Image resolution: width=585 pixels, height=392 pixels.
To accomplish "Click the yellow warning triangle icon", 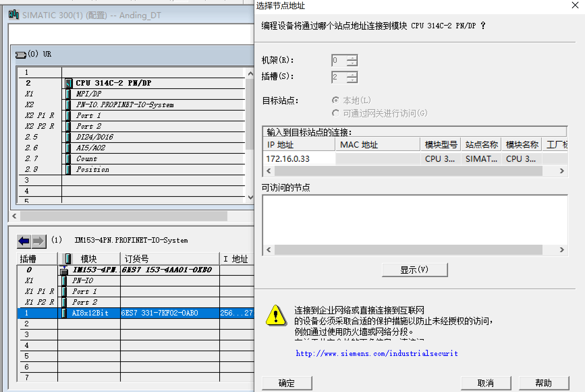I will click(x=276, y=315).
